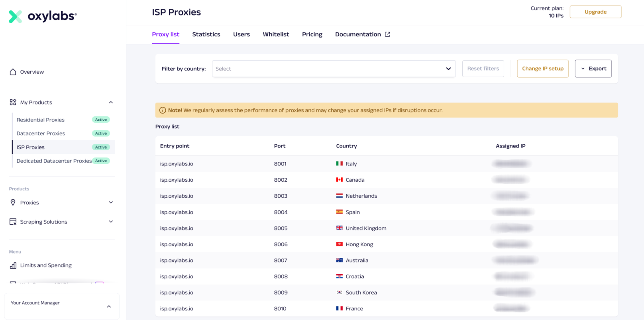
Task: Expand the Scraping Solutions menu
Action: point(111,222)
